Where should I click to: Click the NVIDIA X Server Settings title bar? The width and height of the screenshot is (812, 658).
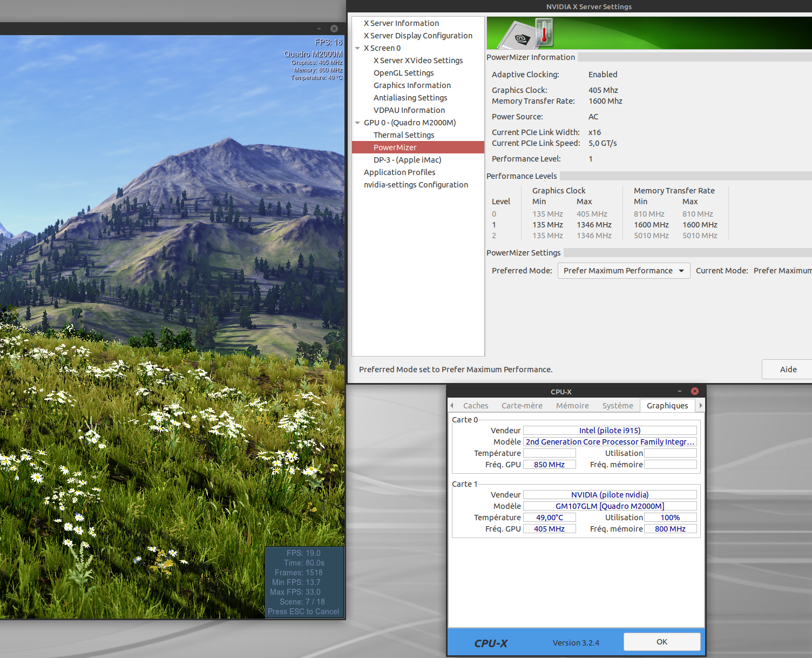588,6
